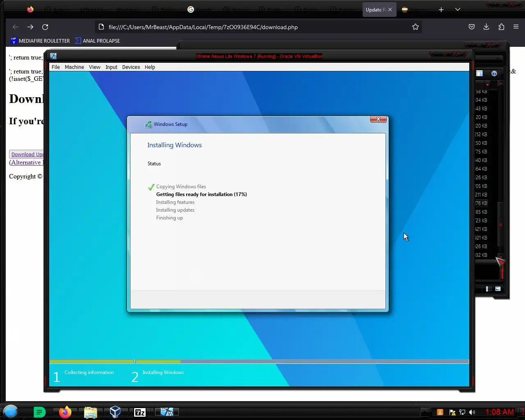525x420 pixels.
Task: Open the Start orb on the taskbar
Action: [x=11, y=411]
